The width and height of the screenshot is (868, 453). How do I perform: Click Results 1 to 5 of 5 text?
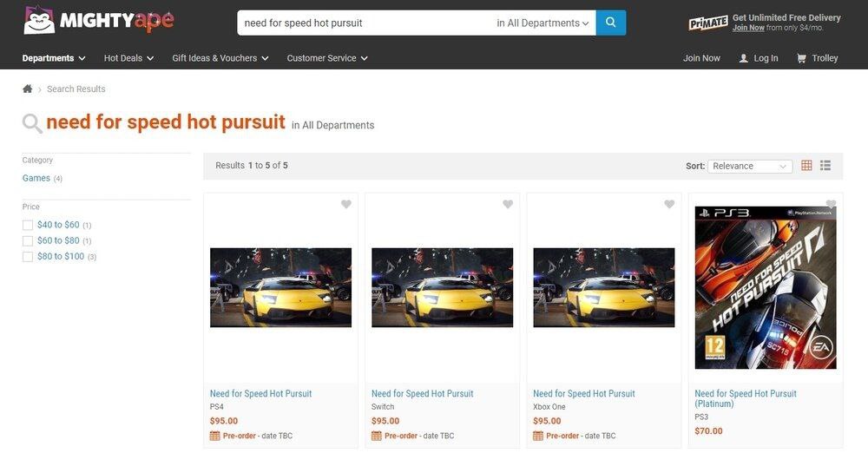click(x=252, y=165)
